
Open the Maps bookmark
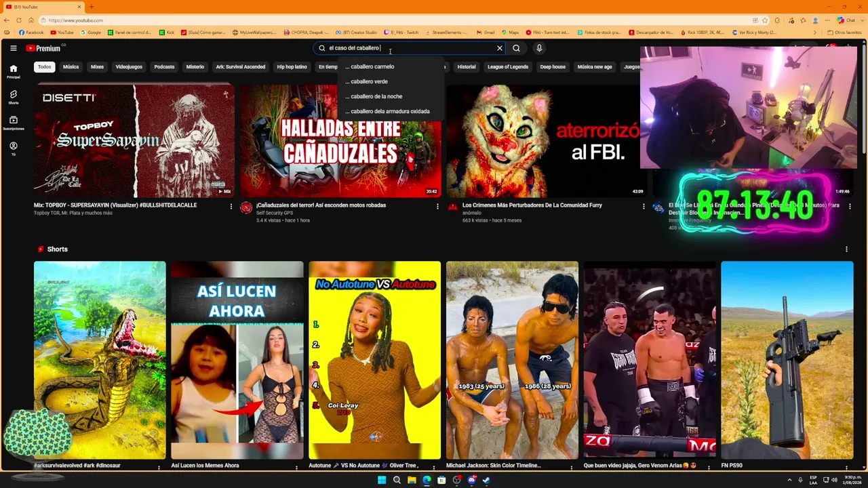(510, 33)
